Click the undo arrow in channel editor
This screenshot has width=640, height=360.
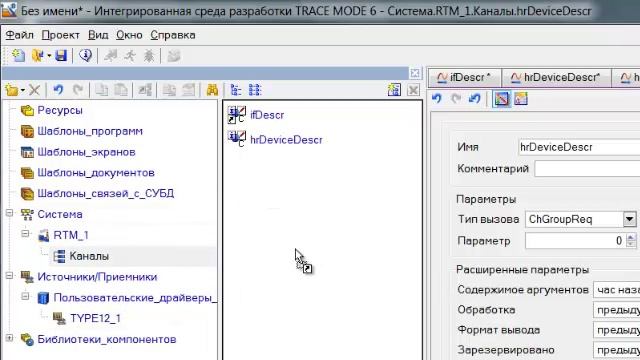pos(437,98)
